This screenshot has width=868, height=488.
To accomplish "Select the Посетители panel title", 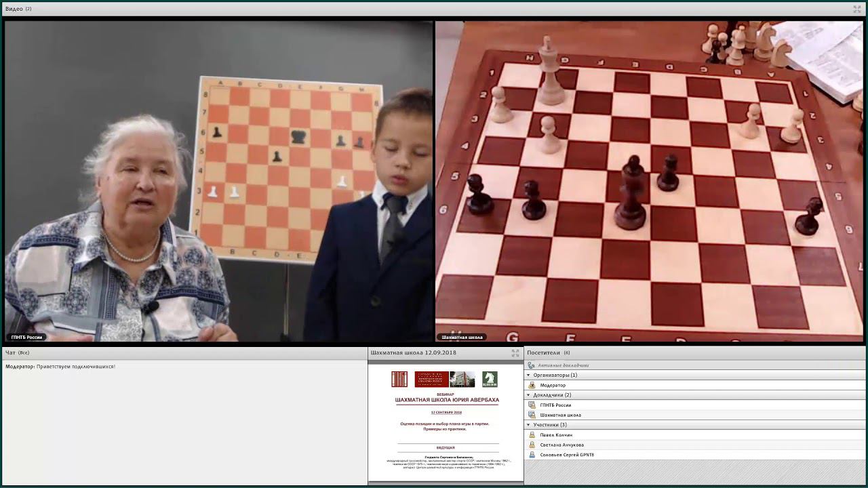I will pos(544,352).
